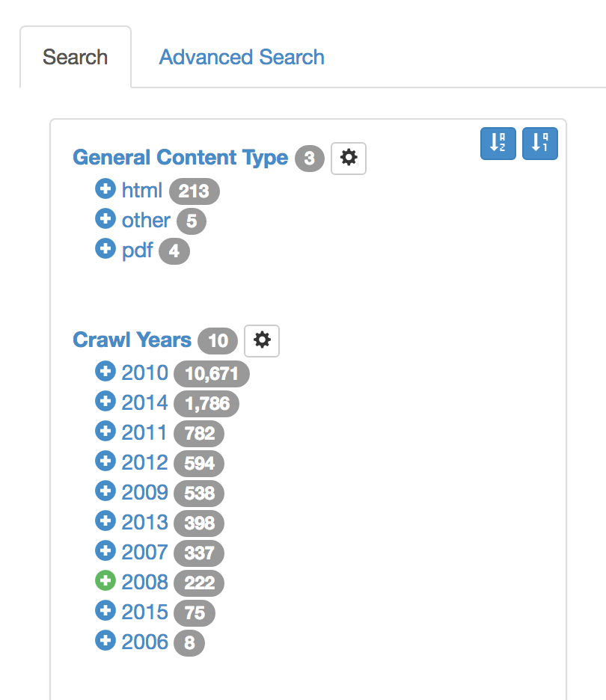The height and width of the screenshot is (700, 606).
Task: Open gear settings for Crawl Years
Action: (261, 341)
